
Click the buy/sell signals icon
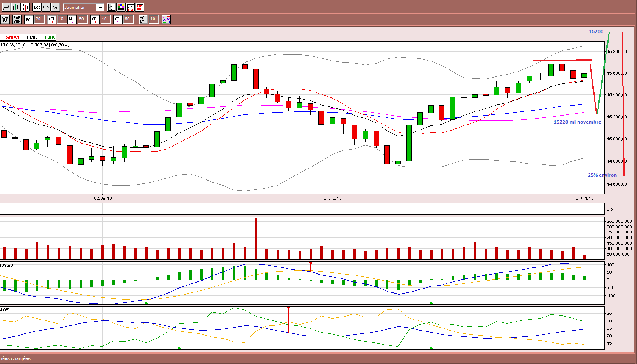(166, 19)
